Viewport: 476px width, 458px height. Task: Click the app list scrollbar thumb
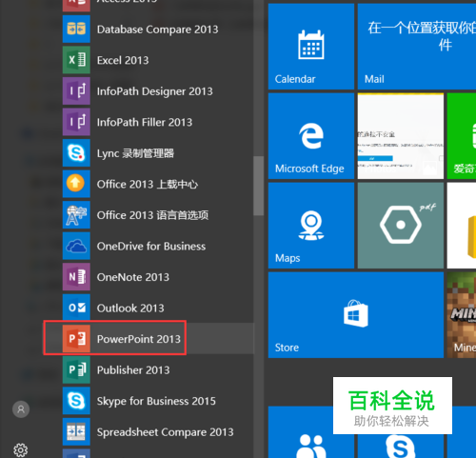click(x=259, y=186)
